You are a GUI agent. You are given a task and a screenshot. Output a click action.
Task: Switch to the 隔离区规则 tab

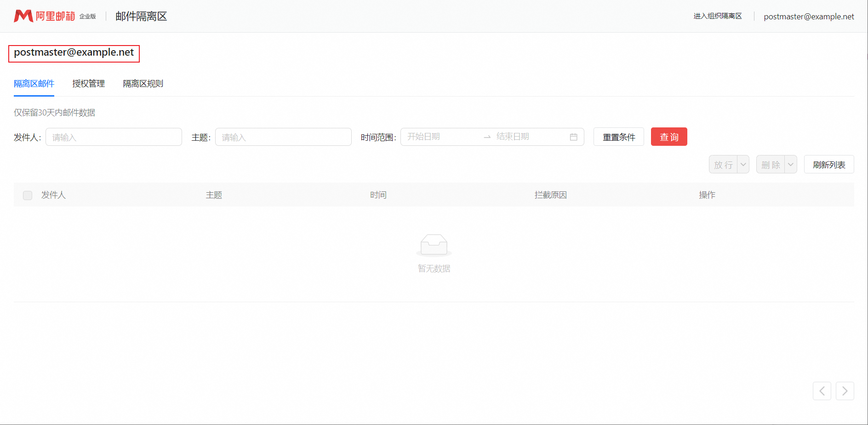pyautogui.click(x=143, y=84)
